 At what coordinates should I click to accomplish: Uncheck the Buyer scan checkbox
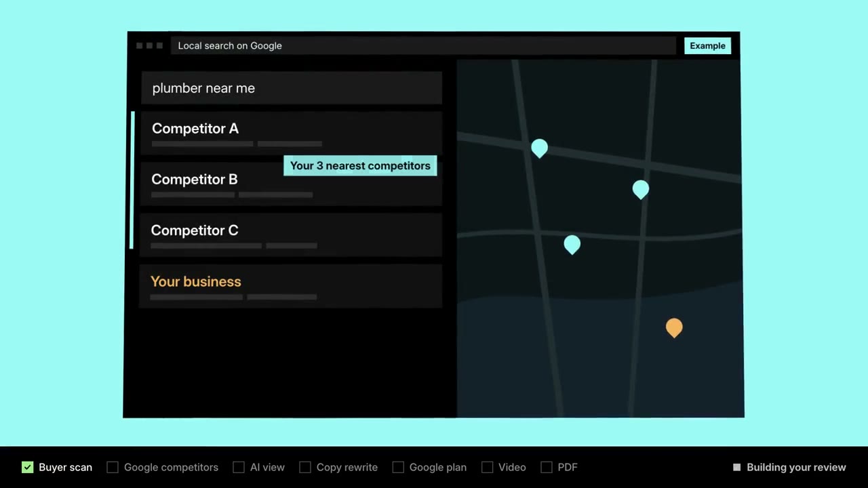[28, 467]
